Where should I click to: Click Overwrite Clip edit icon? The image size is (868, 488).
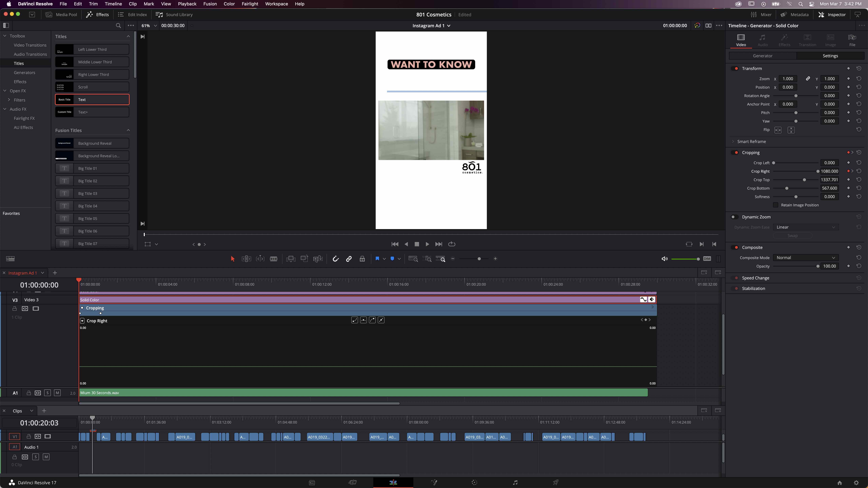[304, 259]
